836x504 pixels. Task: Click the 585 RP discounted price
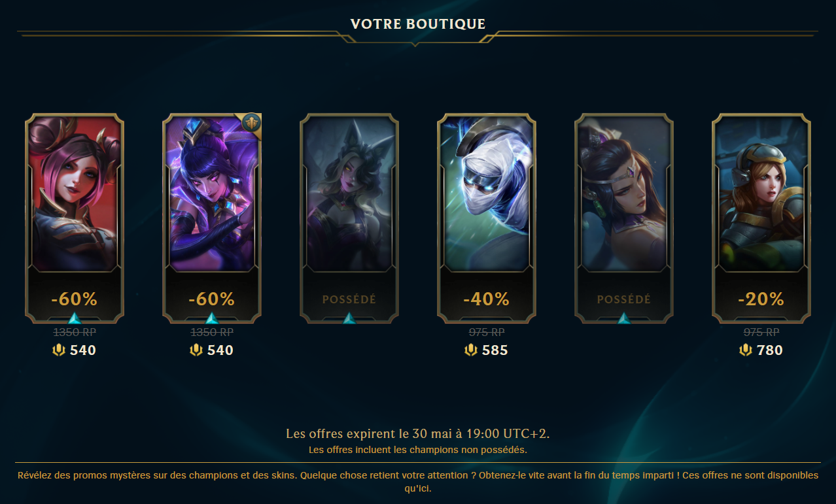tap(495, 350)
